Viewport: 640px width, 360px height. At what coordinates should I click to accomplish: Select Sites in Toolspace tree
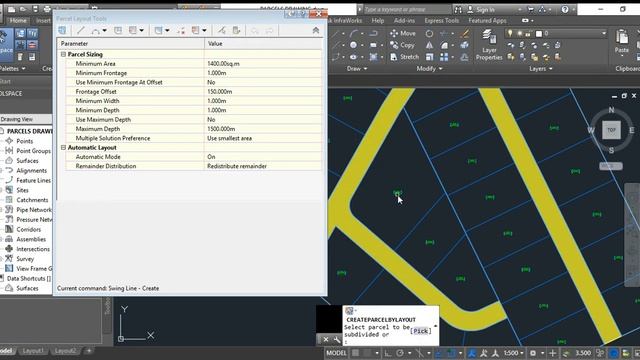(x=22, y=190)
